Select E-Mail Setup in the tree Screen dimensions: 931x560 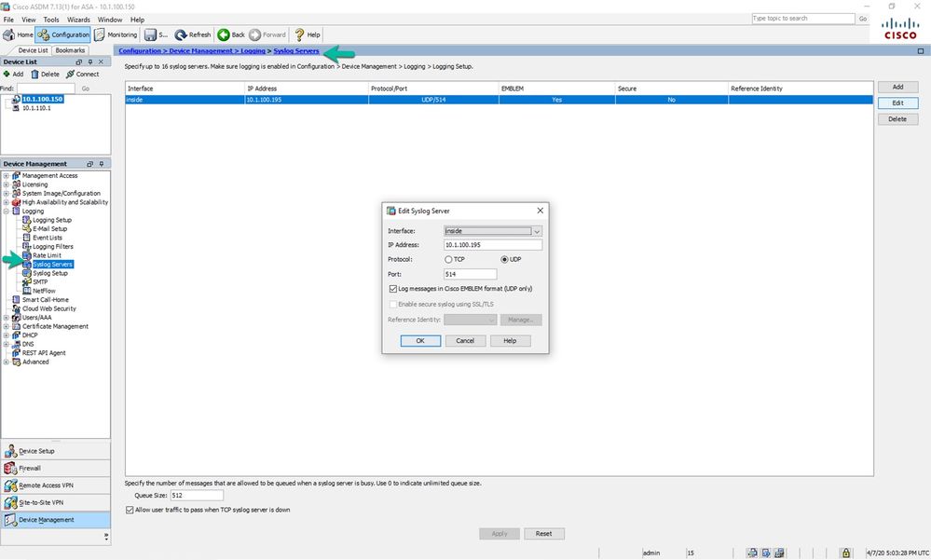[50, 229]
